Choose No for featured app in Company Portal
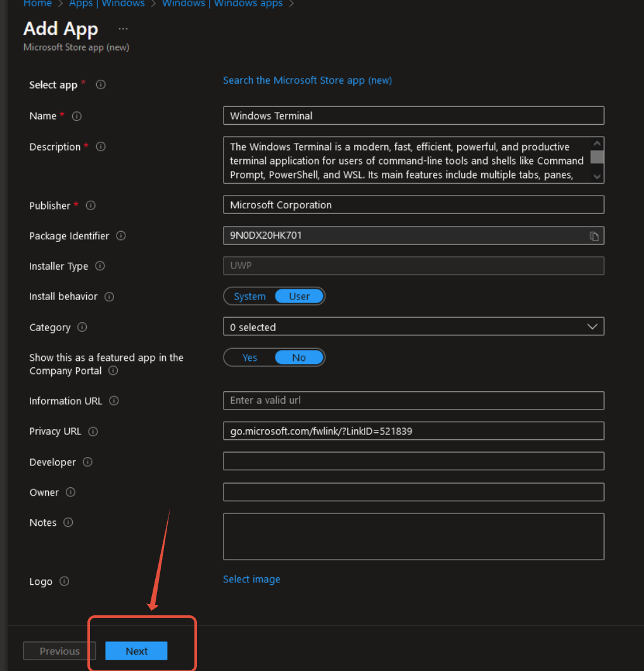This screenshot has width=644, height=671. [x=299, y=358]
